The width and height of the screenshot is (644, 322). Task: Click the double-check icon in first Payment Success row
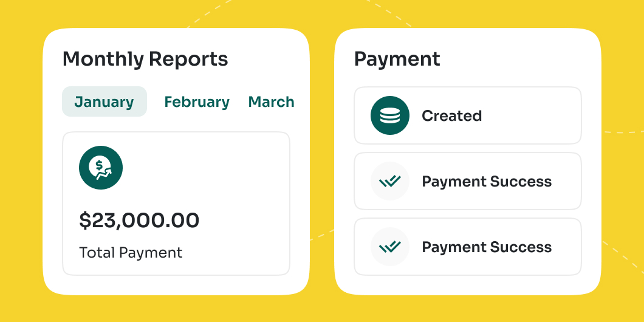click(390, 181)
